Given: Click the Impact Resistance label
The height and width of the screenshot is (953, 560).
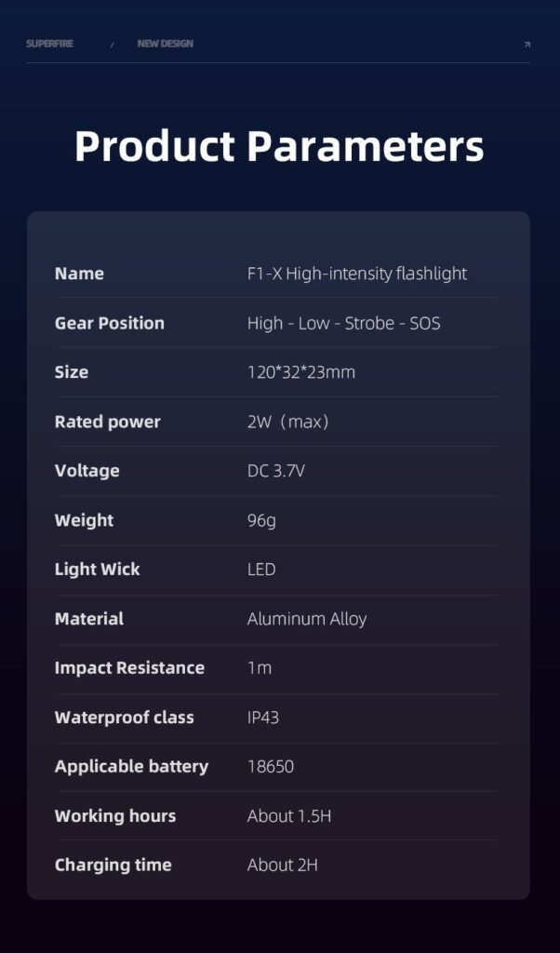Looking at the screenshot, I should click(129, 668).
